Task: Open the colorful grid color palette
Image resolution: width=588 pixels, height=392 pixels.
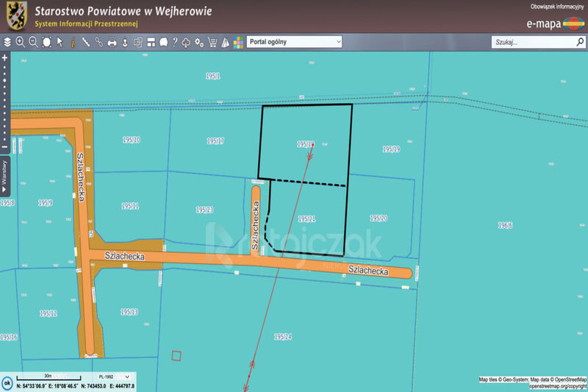Action: point(238,42)
